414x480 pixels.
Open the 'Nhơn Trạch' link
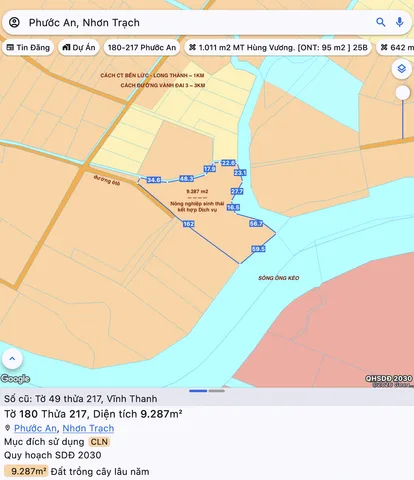click(88, 428)
